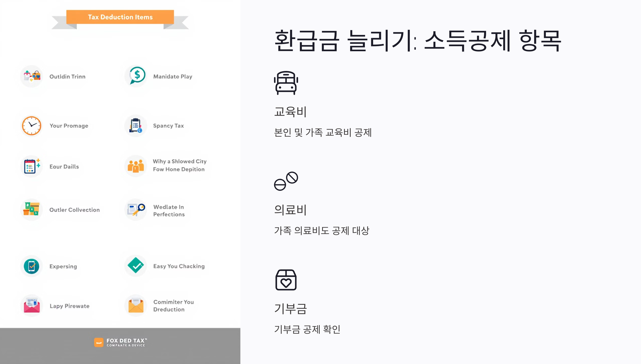Screen dimensions: 641x364
Task: Select the phone icon next to Expersing
Action: pyautogui.click(x=31, y=266)
